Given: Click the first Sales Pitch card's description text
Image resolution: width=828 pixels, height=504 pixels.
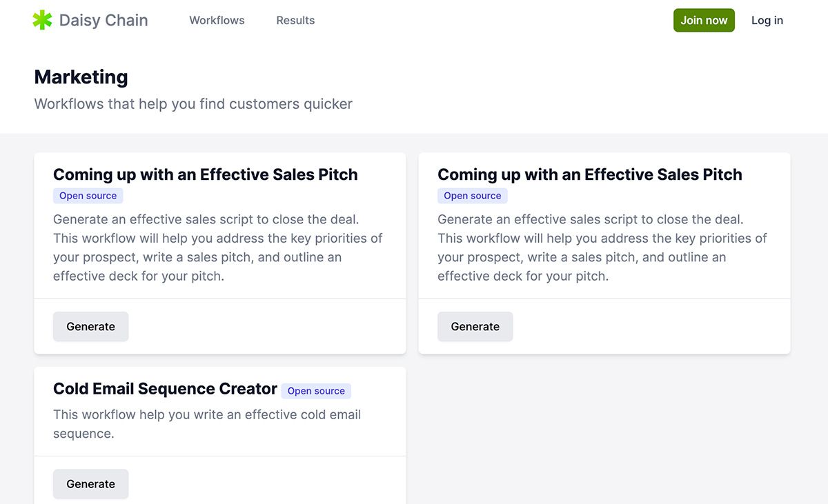Looking at the screenshot, I should 217,248.
